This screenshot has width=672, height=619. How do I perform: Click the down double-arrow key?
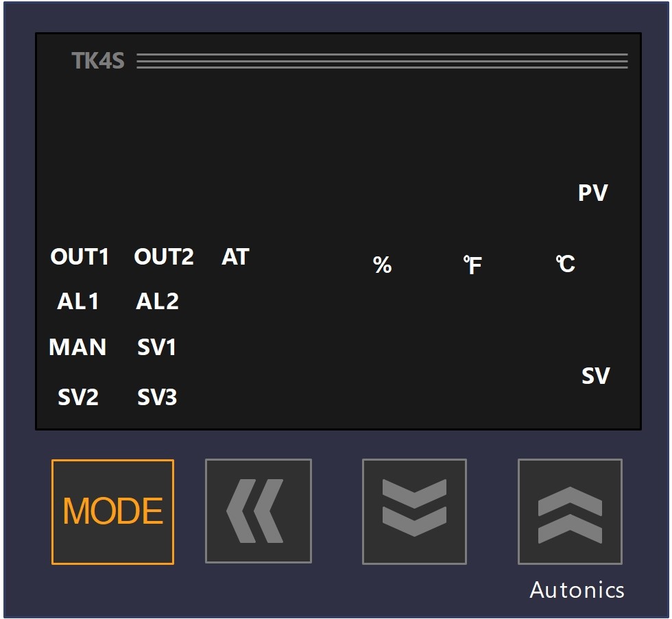[x=414, y=511]
